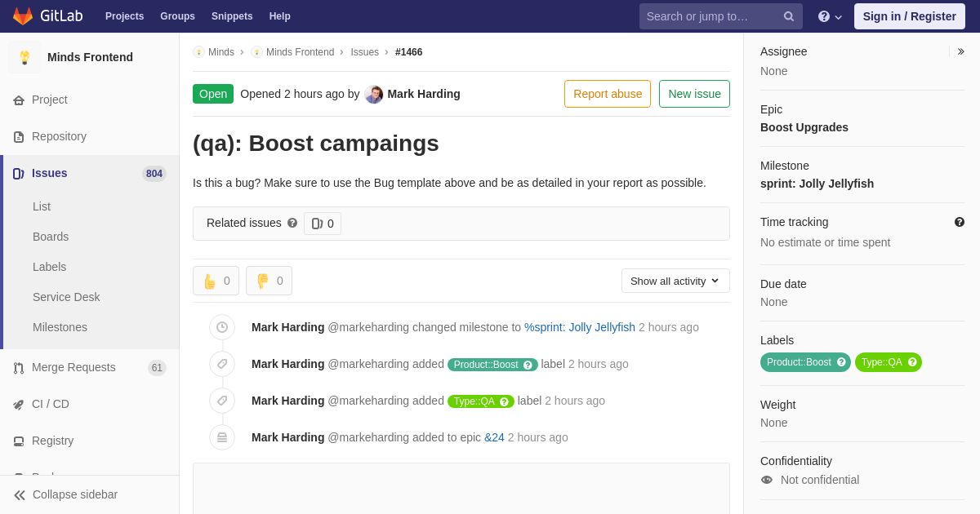Open sidebar milestone sprint: Jolly Jellyfish
The image size is (980, 514).
click(x=817, y=184)
